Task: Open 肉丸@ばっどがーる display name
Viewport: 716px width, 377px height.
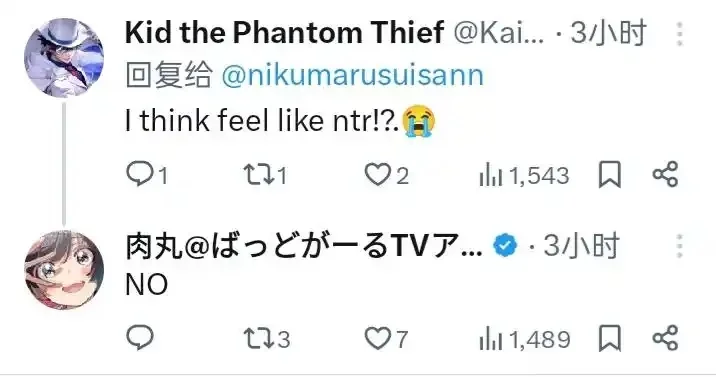Action: click(x=303, y=246)
